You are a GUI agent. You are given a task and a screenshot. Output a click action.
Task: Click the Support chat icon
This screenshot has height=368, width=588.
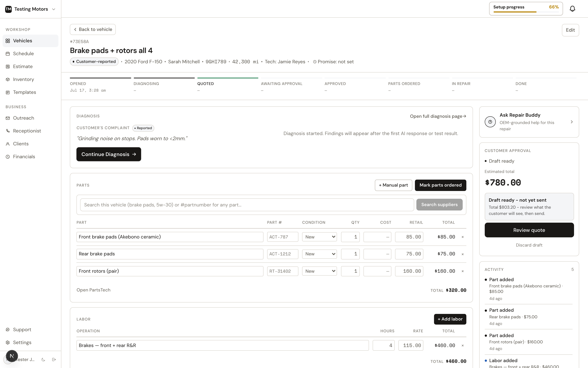pyautogui.click(x=8, y=330)
